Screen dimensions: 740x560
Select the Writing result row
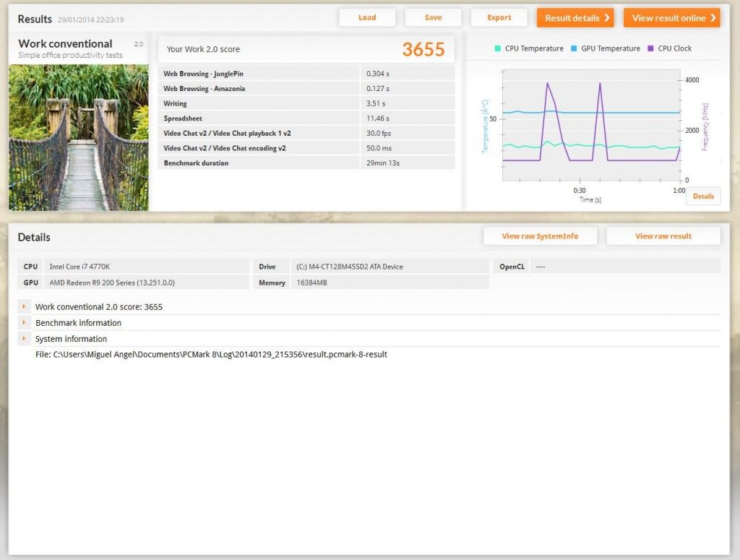tap(306, 103)
